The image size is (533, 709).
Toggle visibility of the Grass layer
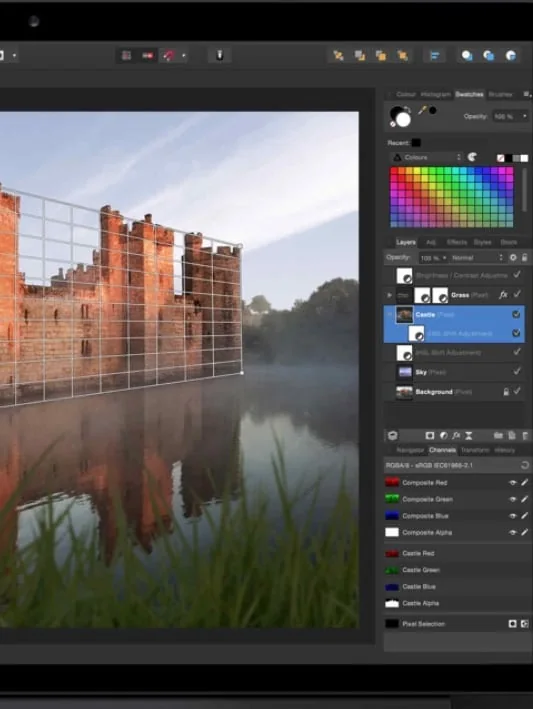pos(517,294)
